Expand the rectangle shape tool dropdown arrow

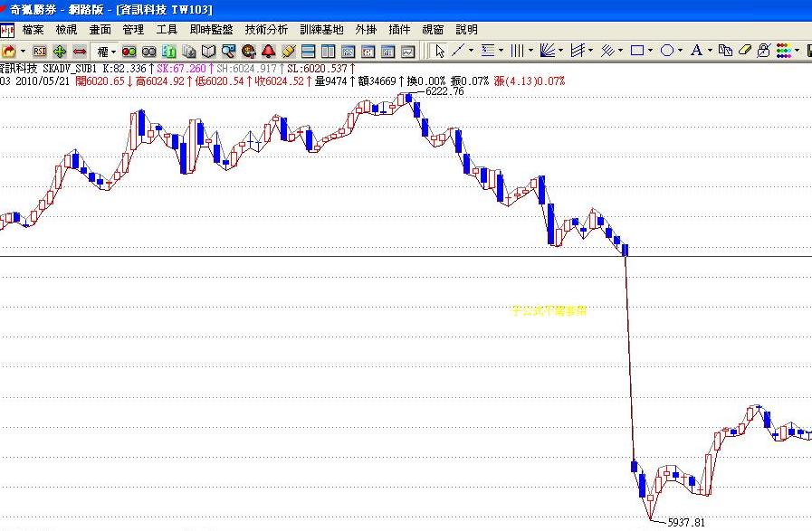click(651, 51)
